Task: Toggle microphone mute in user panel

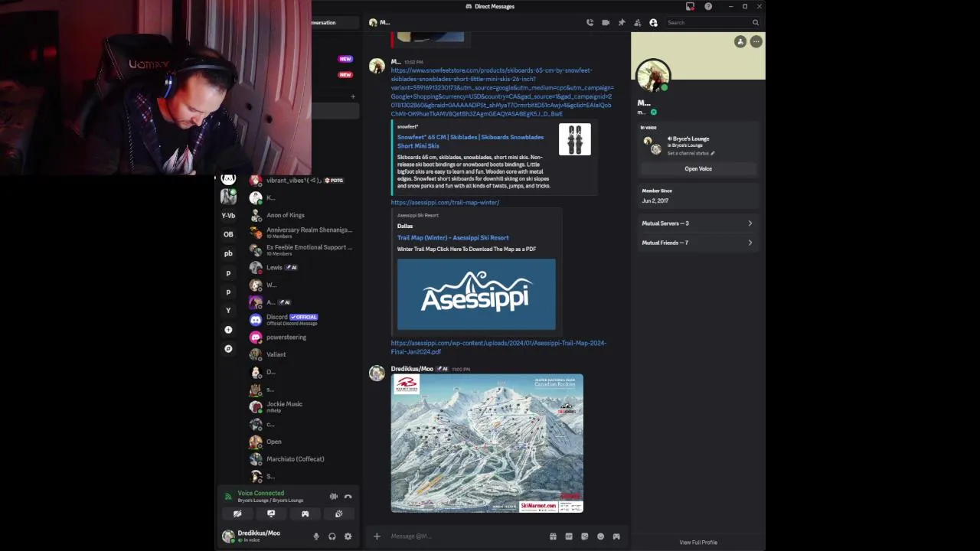Action: pos(316,536)
